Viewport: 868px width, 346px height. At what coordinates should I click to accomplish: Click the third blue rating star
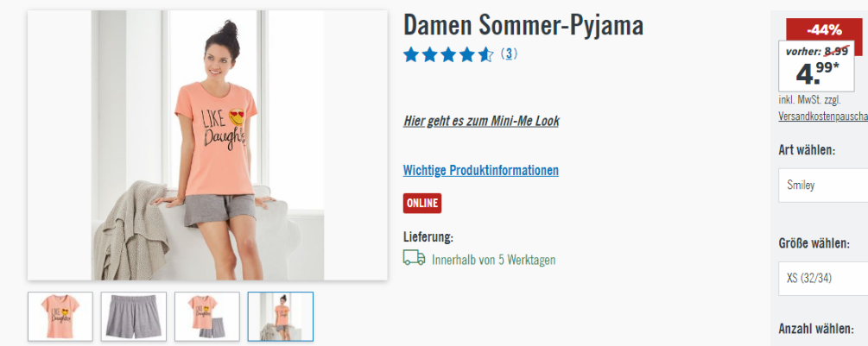[x=448, y=54]
